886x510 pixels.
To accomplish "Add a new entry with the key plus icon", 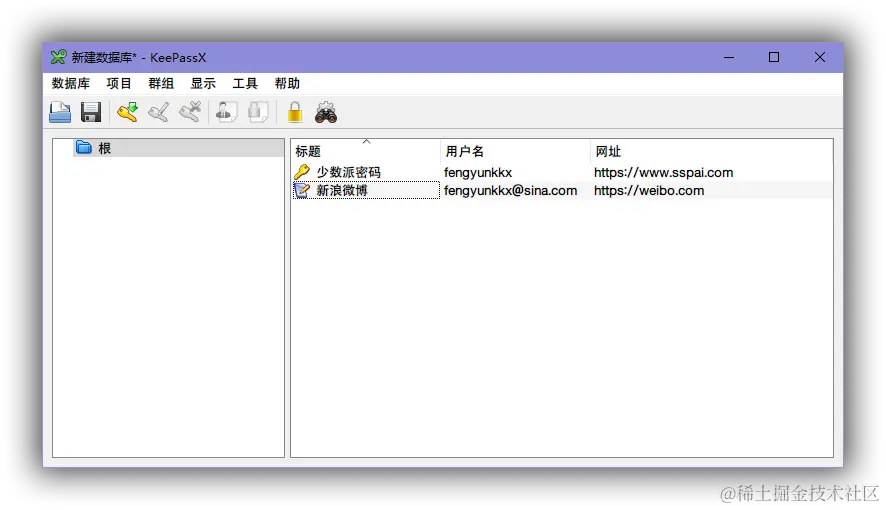I will 128,112.
